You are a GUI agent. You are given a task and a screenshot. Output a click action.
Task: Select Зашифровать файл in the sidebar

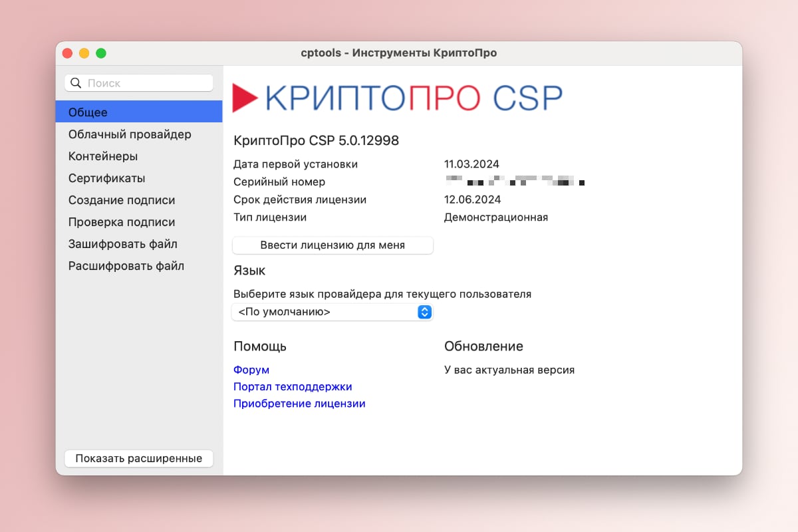(139, 244)
